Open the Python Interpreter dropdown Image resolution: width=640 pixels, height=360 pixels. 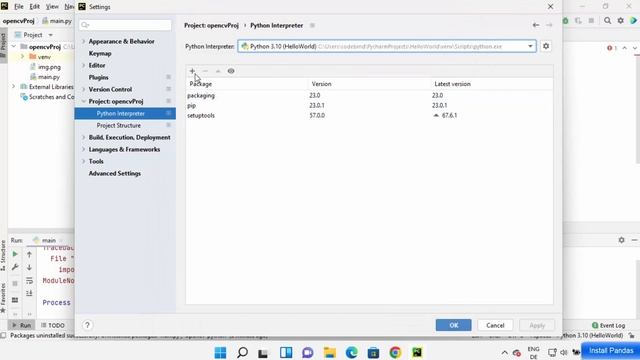(x=387, y=46)
